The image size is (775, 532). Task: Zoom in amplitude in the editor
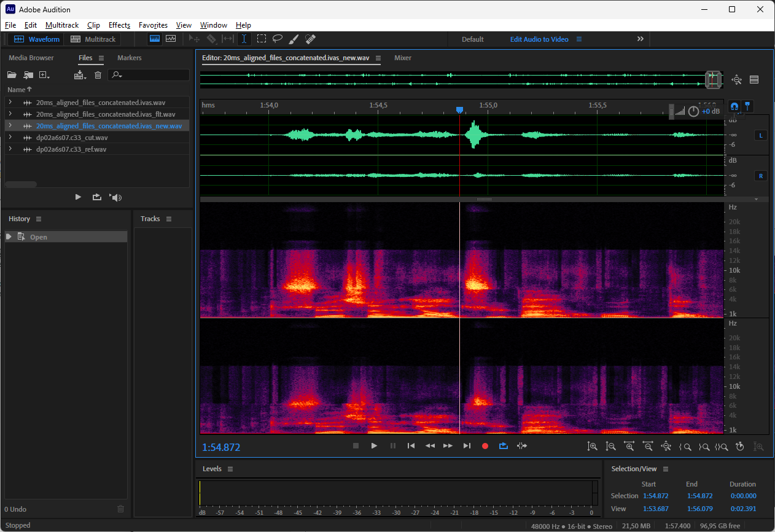(592, 447)
